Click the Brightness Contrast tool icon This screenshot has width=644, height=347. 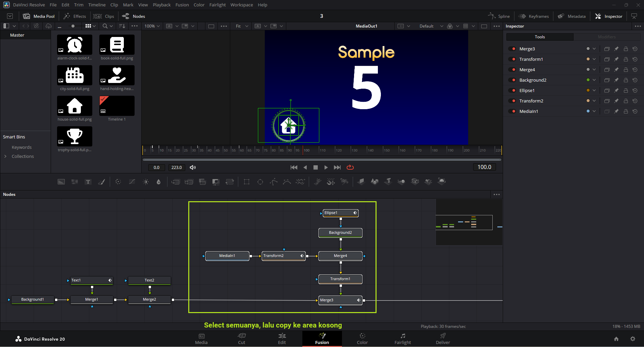(x=146, y=182)
